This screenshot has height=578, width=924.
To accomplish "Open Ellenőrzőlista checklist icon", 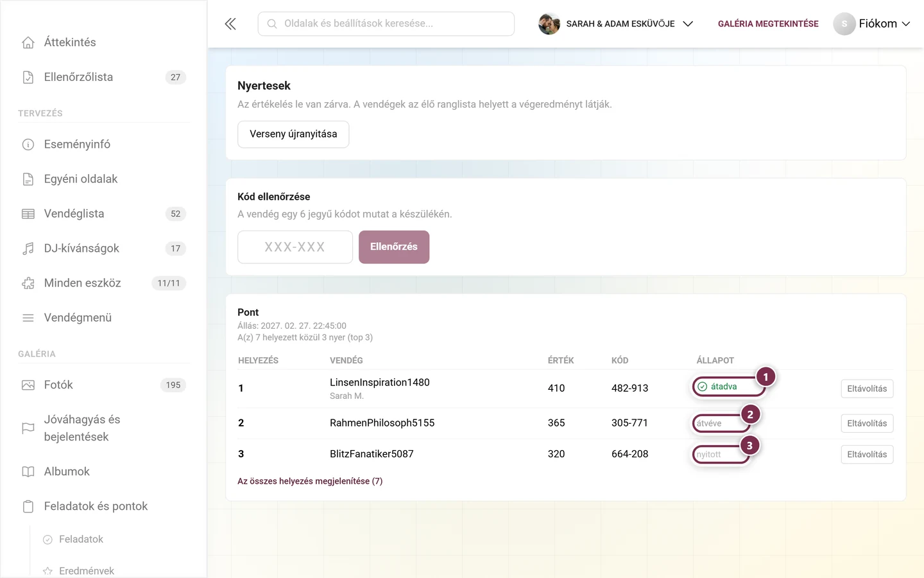I will 28,77.
